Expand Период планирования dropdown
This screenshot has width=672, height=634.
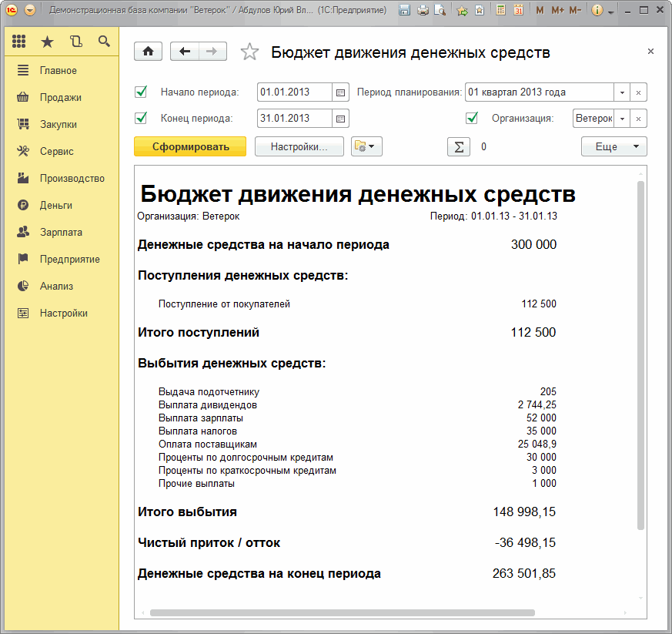coord(622,92)
